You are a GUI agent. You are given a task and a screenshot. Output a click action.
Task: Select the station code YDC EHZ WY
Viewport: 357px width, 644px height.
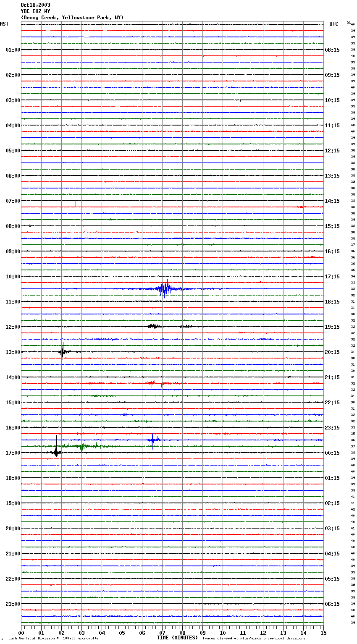pos(35,11)
